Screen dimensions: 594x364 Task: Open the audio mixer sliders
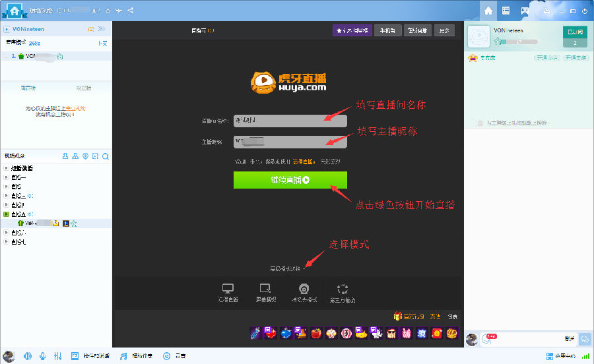click(x=57, y=356)
